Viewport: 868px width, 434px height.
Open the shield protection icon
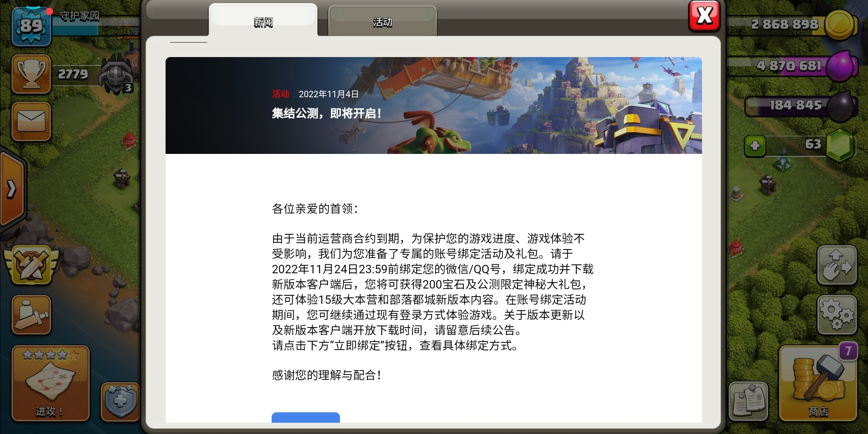120,402
